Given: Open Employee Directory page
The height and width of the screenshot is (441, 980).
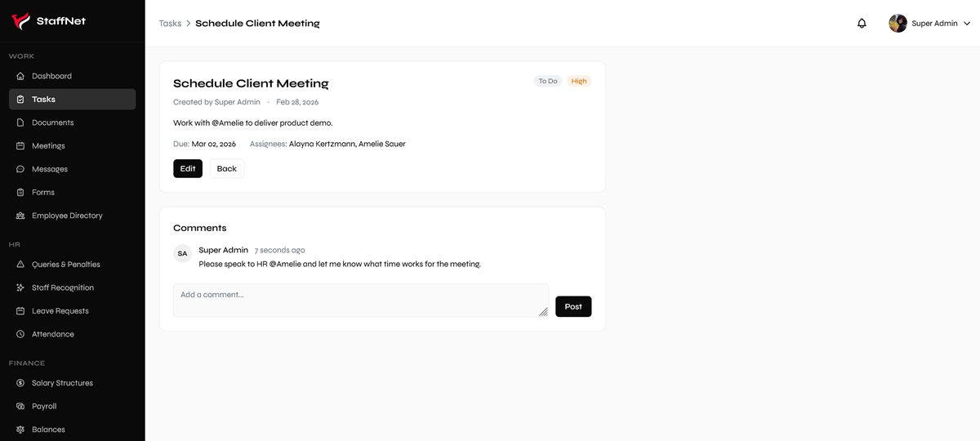Looking at the screenshot, I should tap(73, 216).
